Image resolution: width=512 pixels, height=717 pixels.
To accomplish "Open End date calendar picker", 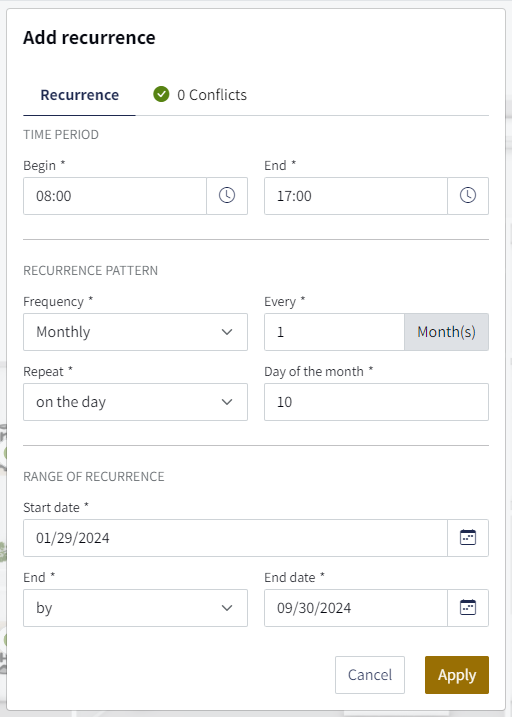I will [468, 608].
